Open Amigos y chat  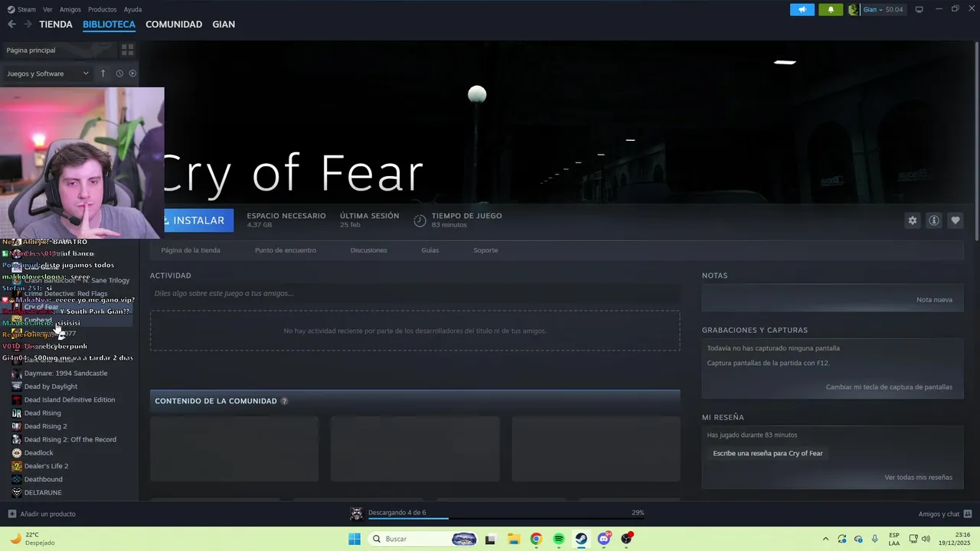tap(945, 514)
